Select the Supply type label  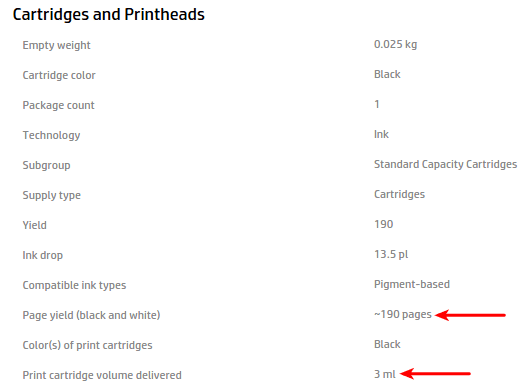point(52,196)
